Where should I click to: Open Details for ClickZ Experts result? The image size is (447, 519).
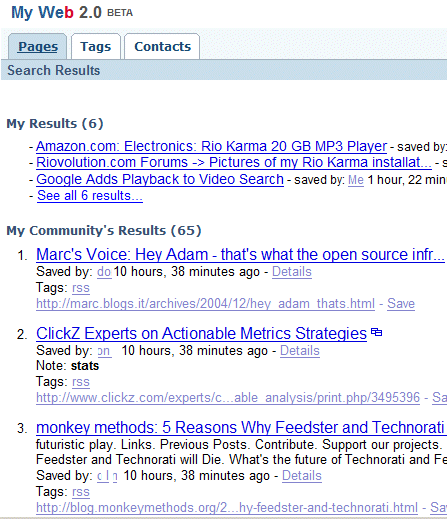click(300, 351)
